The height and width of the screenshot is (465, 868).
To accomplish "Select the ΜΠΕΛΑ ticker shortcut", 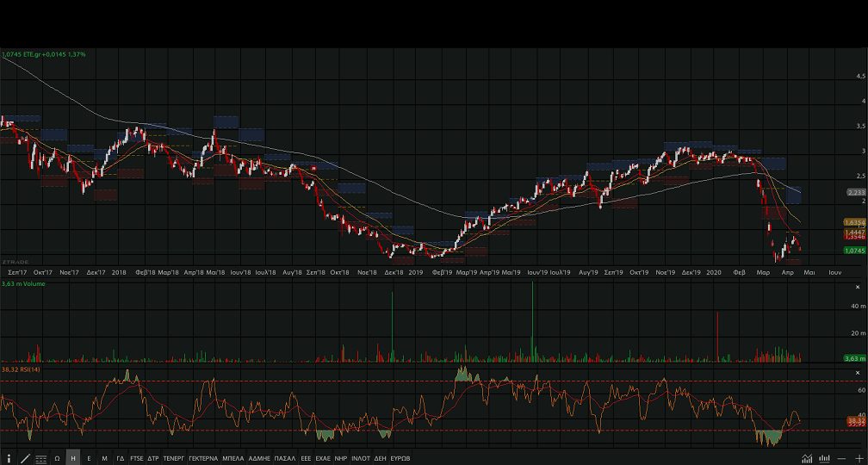I will click(x=233, y=458).
